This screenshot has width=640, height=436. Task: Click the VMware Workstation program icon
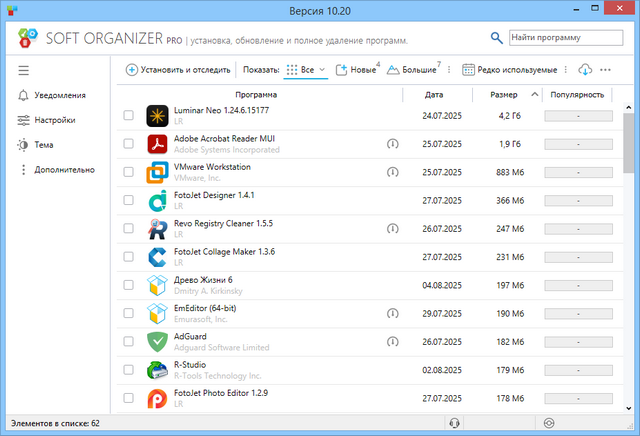pos(156,173)
